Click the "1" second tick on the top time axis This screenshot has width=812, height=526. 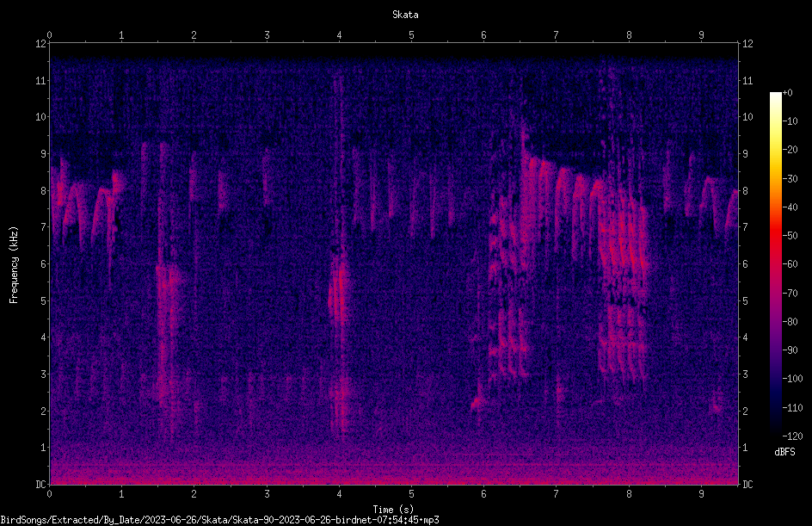tap(121, 35)
